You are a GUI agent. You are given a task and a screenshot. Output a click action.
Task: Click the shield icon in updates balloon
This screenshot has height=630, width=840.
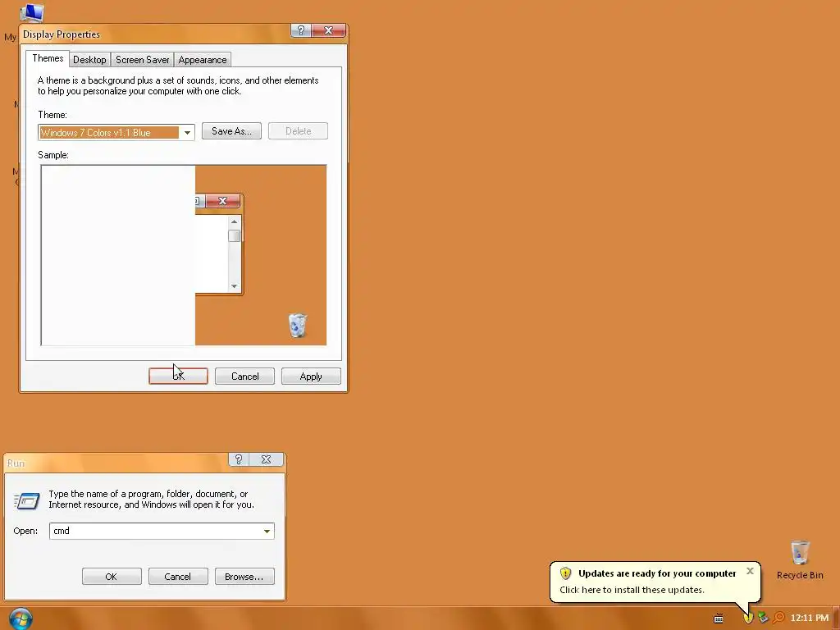click(565, 573)
